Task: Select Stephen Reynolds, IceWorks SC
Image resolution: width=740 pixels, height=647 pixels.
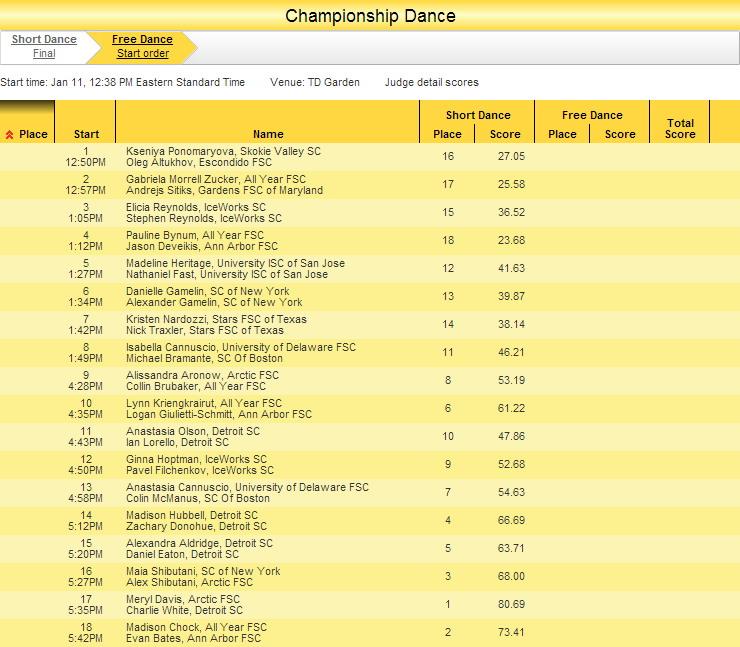Action: tap(204, 218)
